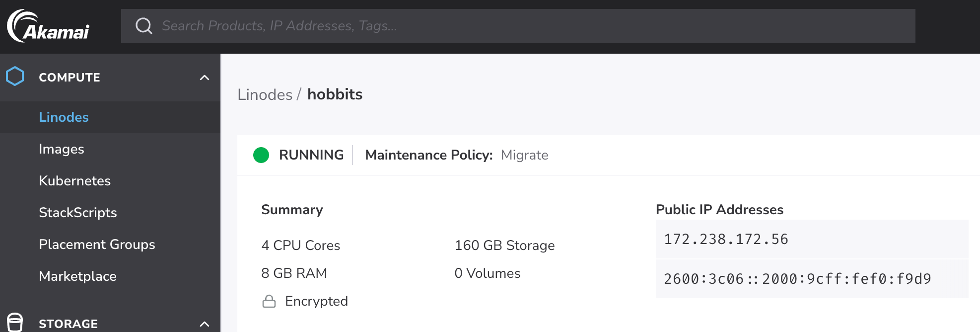
Task: Click the search magnifier icon
Action: (144, 26)
